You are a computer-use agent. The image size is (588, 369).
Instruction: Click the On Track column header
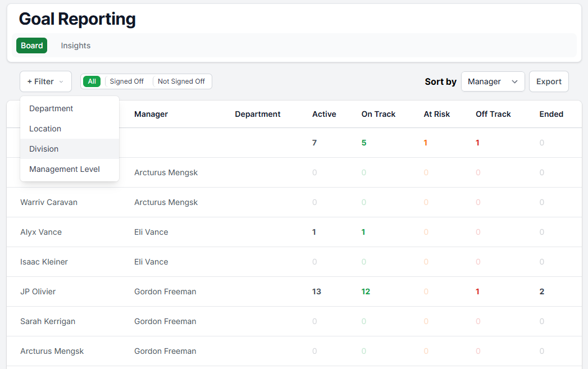point(378,114)
